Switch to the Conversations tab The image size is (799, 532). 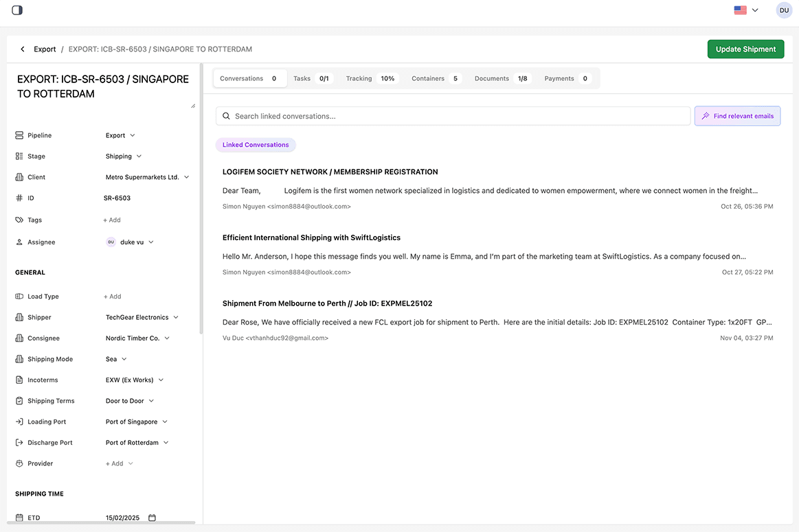pyautogui.click(x=249, y=78)
